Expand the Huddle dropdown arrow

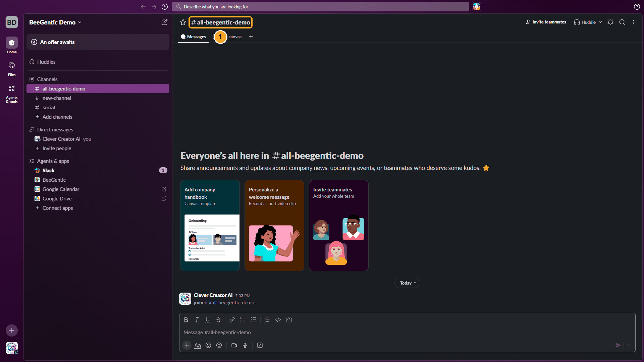coord(600,22)
